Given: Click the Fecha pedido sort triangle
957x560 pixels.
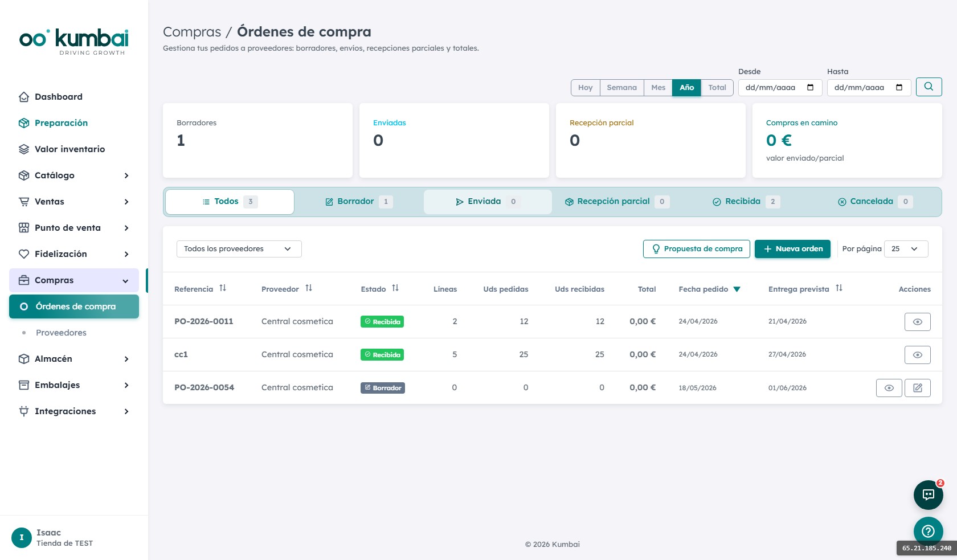Looking at the screenshot, I should pos(737,289).
